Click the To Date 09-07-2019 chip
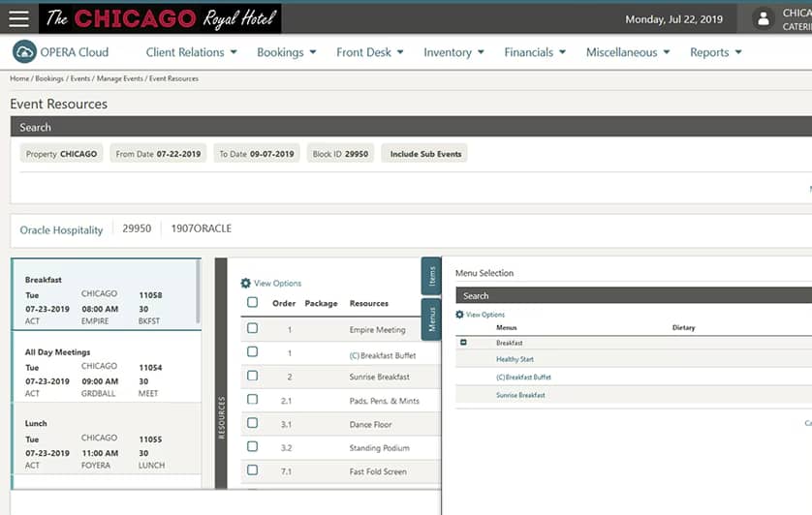The width and height of the screenshot is (812, 515). pos(257,154)
